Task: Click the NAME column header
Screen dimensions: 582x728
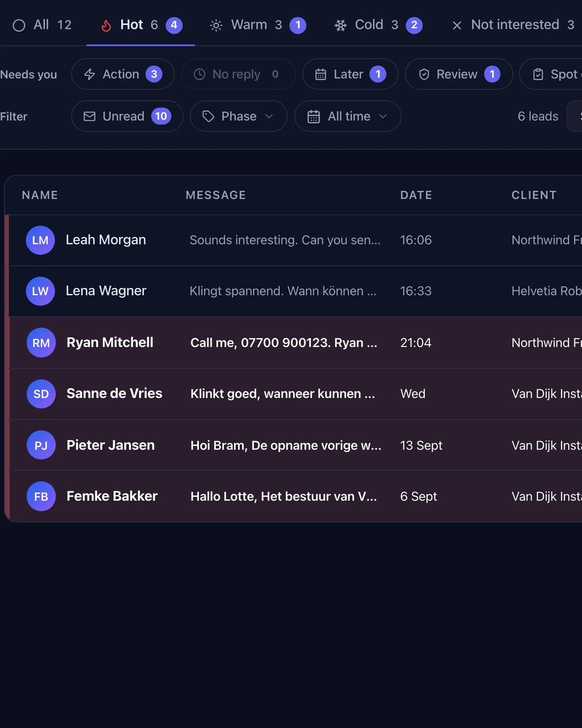Action: click(x=40, y=195)
